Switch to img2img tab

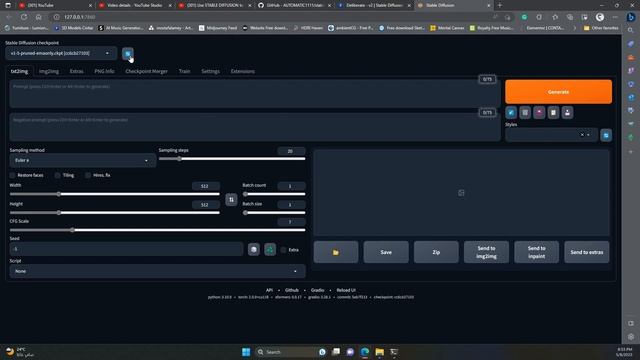[x=49, y=71]
